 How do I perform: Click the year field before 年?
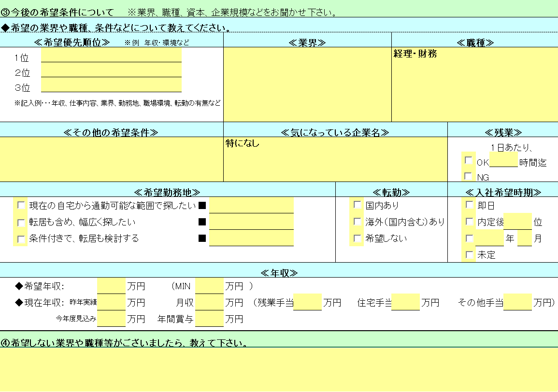490,238
